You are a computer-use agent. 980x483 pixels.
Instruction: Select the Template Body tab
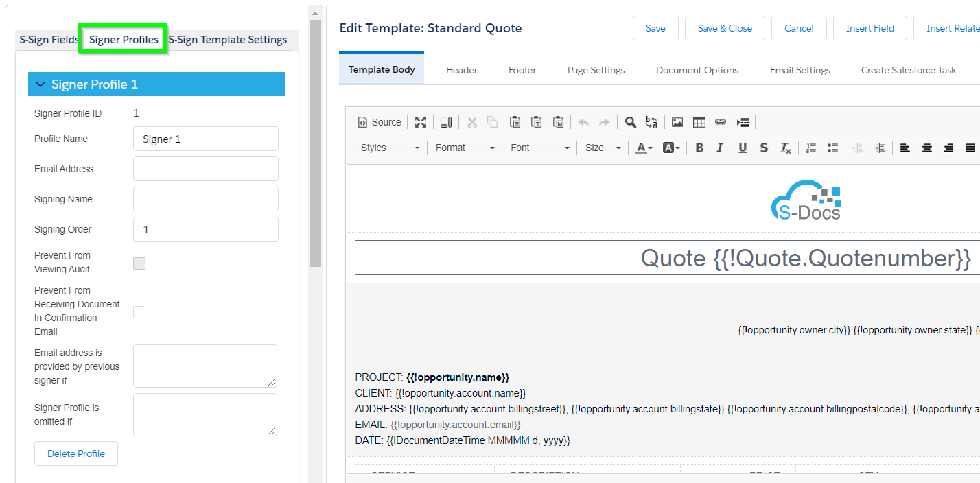(x=382, y=69)
